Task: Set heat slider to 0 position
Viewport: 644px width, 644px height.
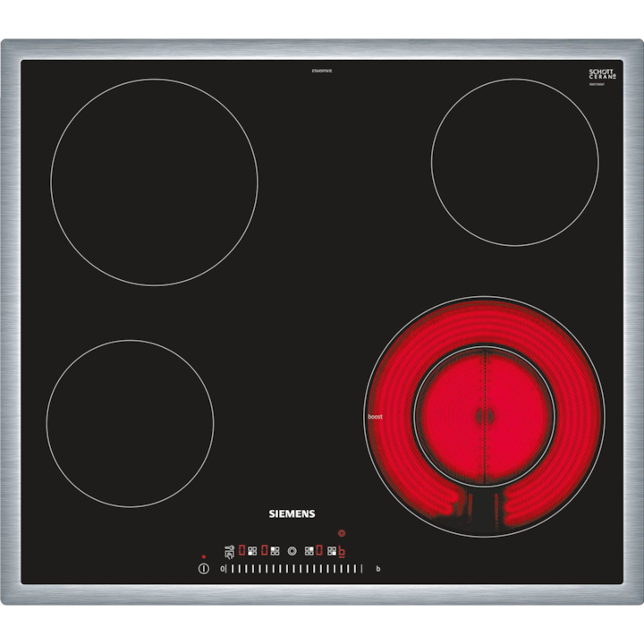Action: click(x=223, y=569)
